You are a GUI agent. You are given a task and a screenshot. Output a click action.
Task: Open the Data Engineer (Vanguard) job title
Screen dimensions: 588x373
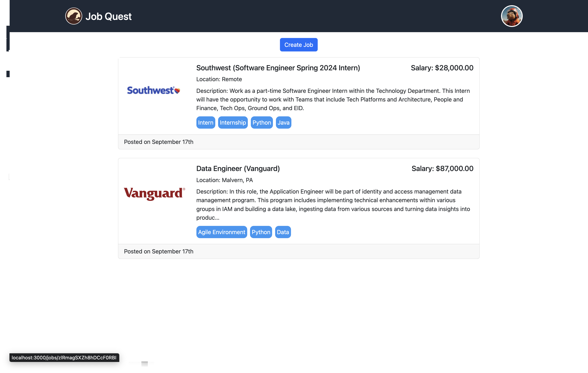(x=238, y=169)
